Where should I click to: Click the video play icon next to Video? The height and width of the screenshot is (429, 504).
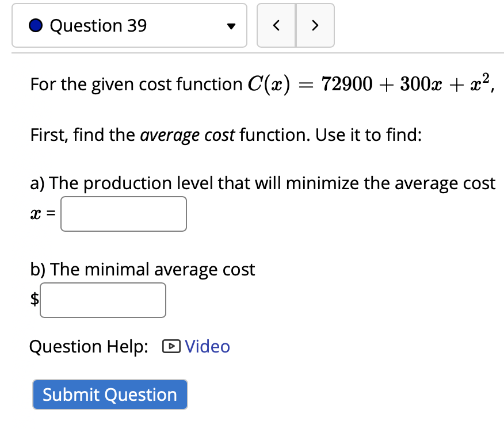tap(172, 346)
